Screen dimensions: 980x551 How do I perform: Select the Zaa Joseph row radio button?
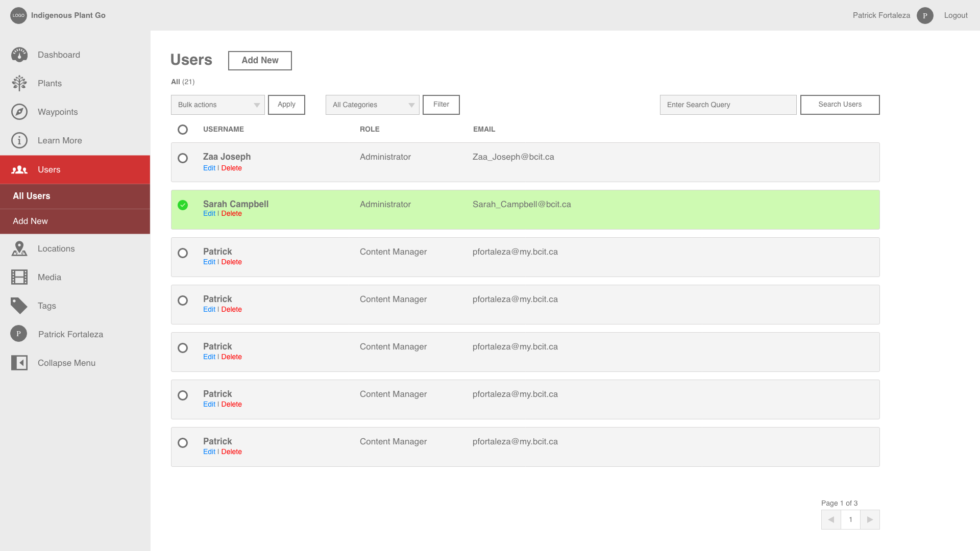click(183, 158)
